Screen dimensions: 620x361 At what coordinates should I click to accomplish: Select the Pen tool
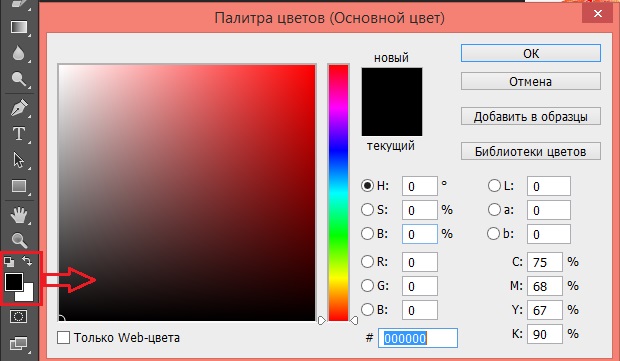click(19, 108)
